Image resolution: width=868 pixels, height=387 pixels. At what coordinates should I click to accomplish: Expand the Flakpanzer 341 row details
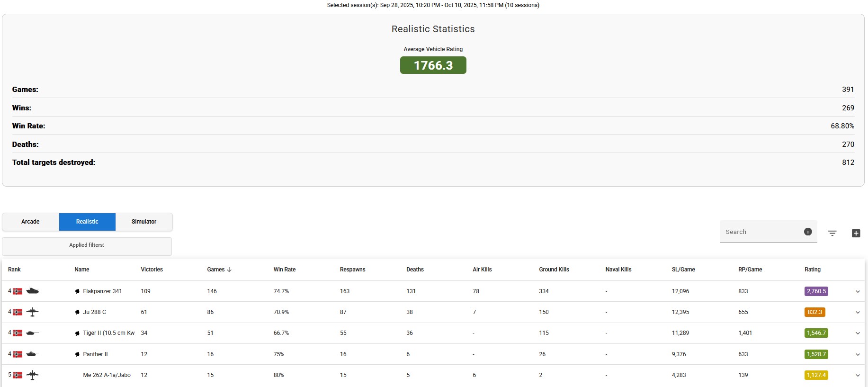tap(857, 292)
